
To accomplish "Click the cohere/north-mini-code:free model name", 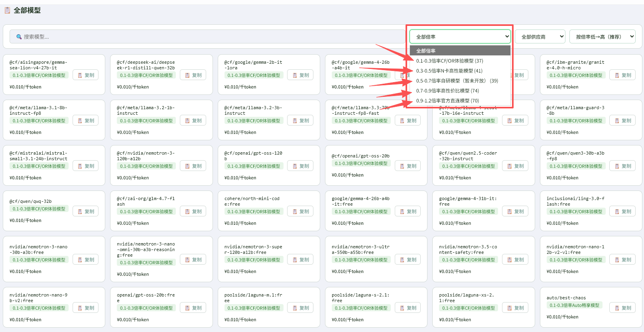I will click(x=252, y=201).
